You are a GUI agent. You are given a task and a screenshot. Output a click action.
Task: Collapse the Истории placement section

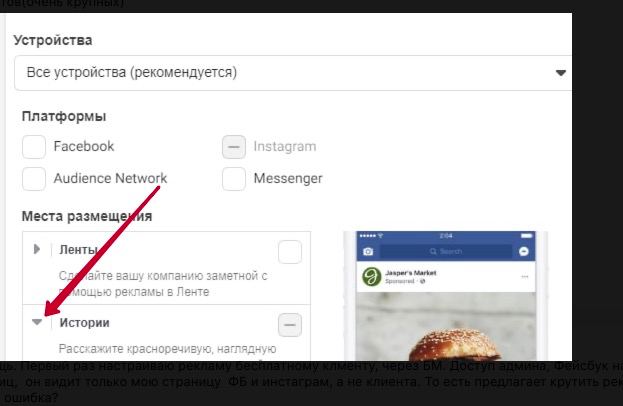(x=37, y=322)
